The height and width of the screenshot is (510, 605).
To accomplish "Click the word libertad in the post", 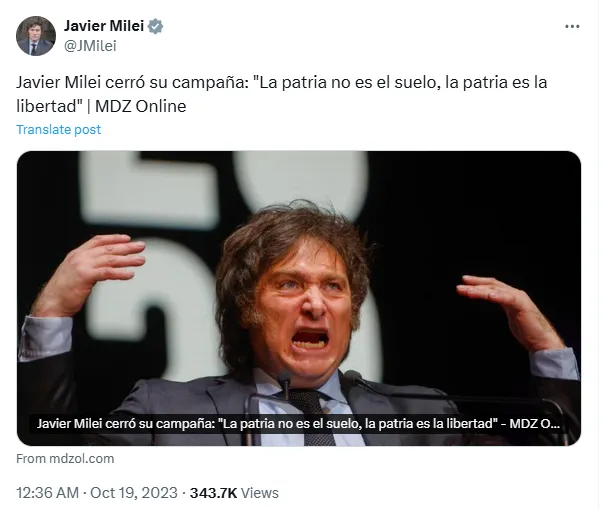I will point(47,106).
